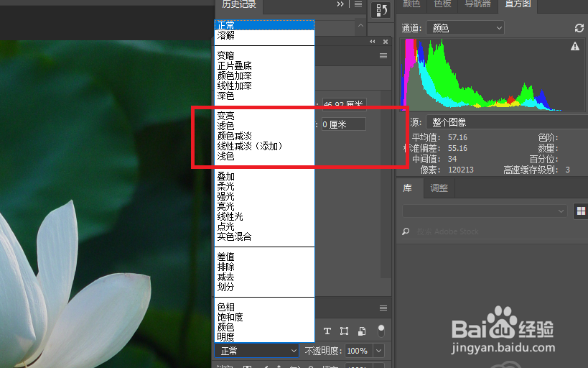Switch Libraries panel to grid view
Screen dimensions: 588x368
(581, 211)
